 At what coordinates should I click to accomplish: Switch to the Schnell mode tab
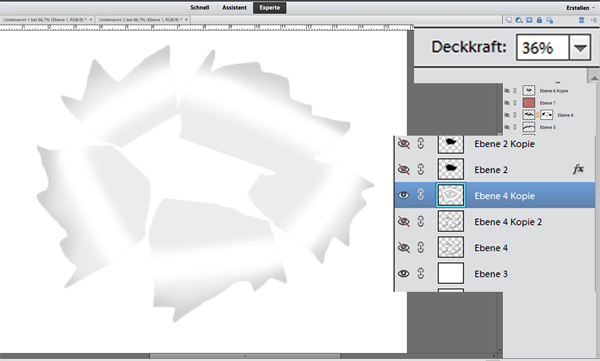click(x=199, y=8)
